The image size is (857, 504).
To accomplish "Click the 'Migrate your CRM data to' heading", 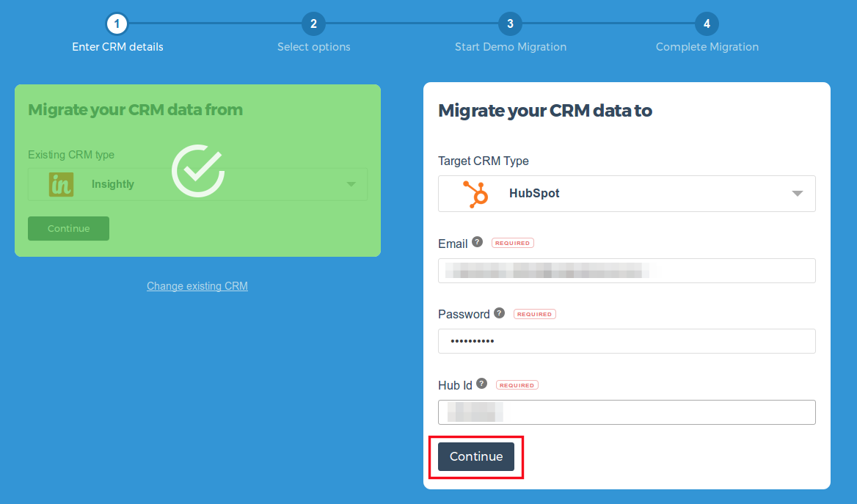I will [545, 111].
